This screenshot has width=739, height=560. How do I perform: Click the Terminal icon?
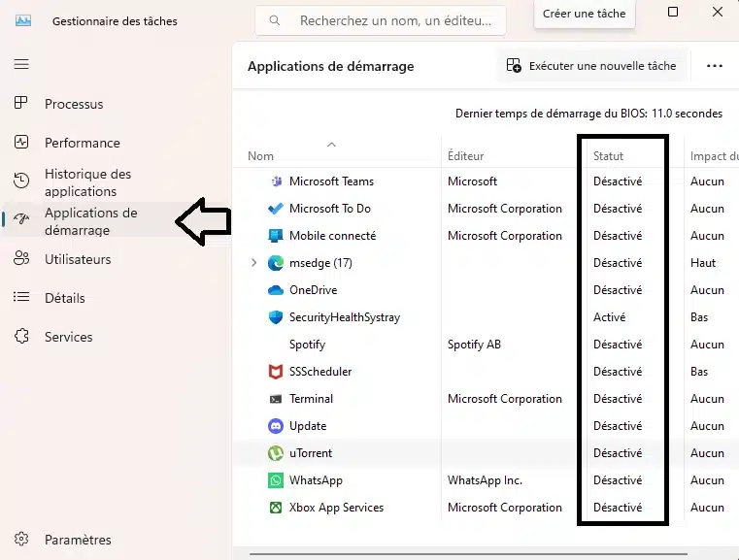click(x=276, y=399)
